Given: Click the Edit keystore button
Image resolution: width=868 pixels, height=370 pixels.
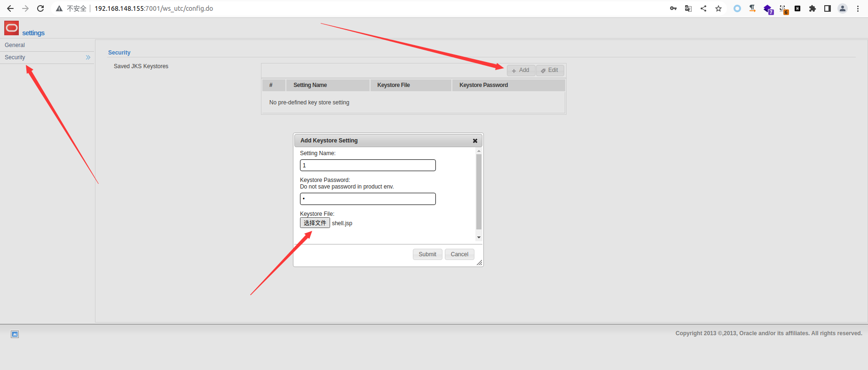Looking at the screenshot, I should click(x=550, y=70).
